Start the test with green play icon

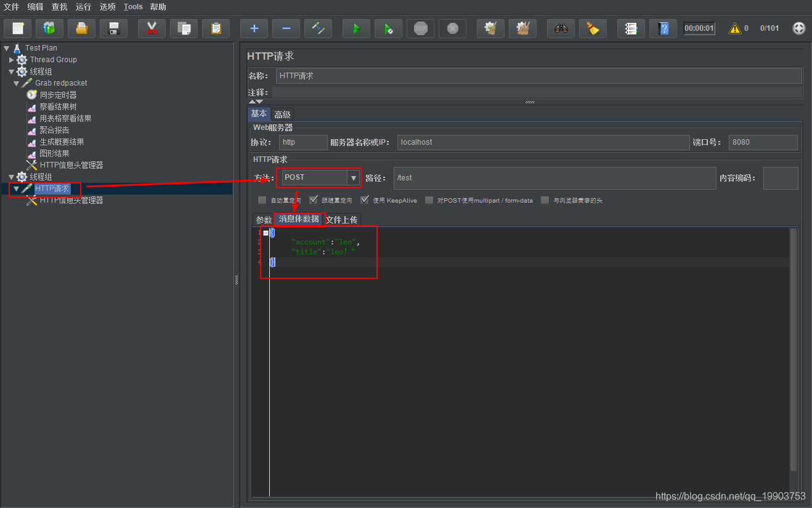tap(356, 28)
